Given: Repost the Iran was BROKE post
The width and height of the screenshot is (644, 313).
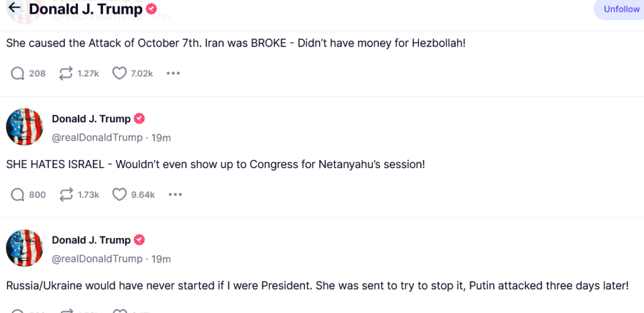Looking at the screenshot, I should (x=65, y=74).
